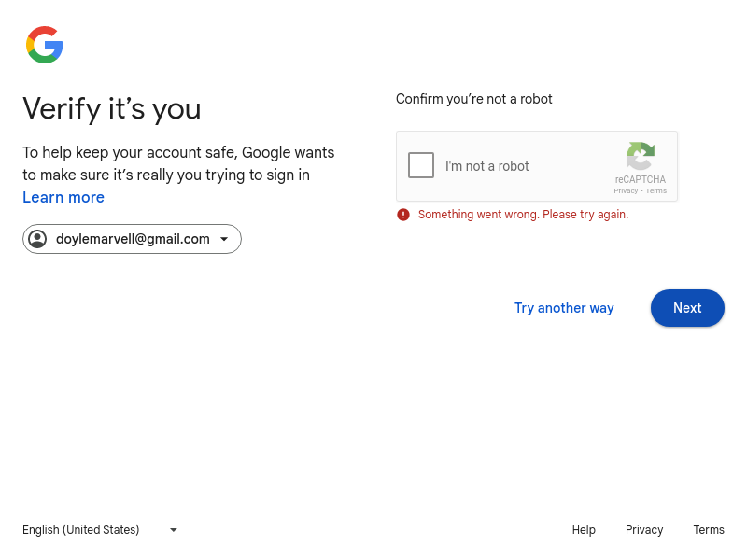
Task: Click the reCAPTCHA logo icon
Action: click(x=641, y=156)
